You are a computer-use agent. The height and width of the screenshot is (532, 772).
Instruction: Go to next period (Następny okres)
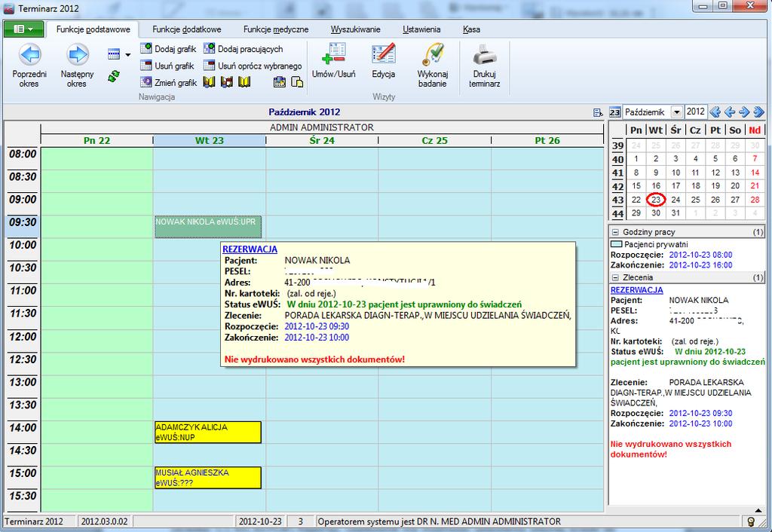click(78, 66)
